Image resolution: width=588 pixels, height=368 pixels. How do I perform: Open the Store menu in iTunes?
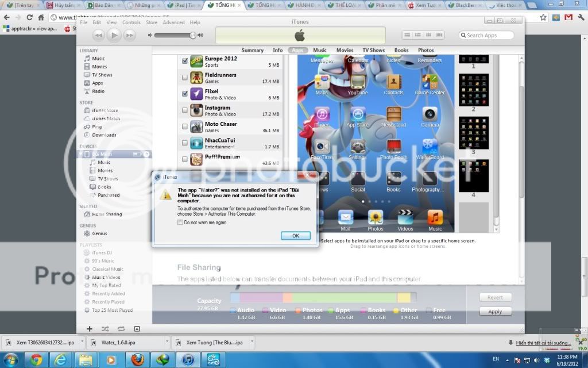152,22
